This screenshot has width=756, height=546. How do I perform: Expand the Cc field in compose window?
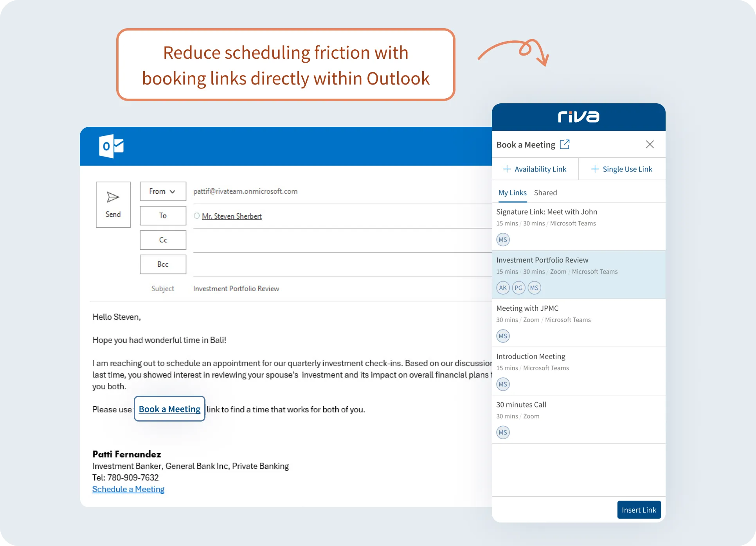pyautogui.click(x=163, y=240)
